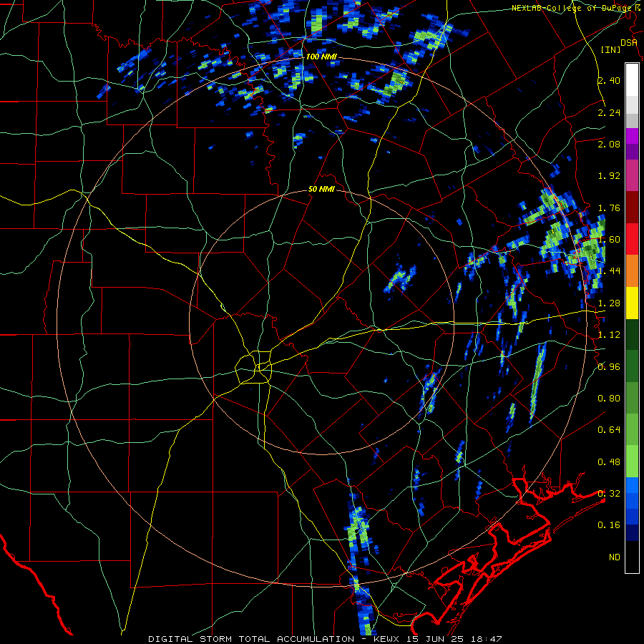
Task: Click the 1.28 legend value
Action: 609,303
